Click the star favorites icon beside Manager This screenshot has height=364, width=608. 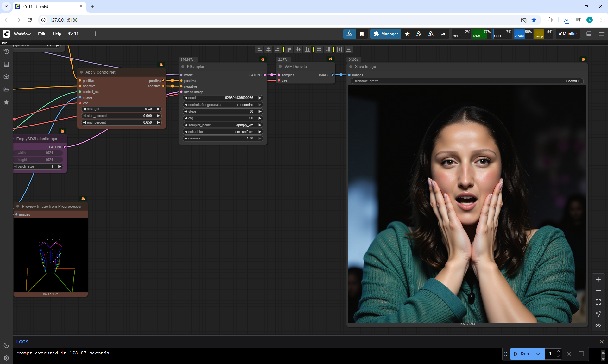(x=407, y=34)
